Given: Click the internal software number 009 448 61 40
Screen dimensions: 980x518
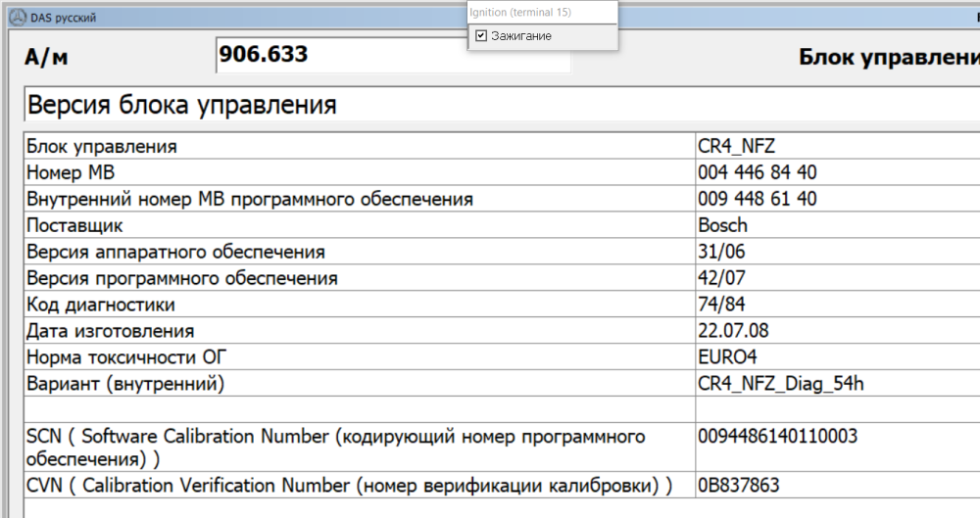Looking at the screenshot, I should point(758,200).
